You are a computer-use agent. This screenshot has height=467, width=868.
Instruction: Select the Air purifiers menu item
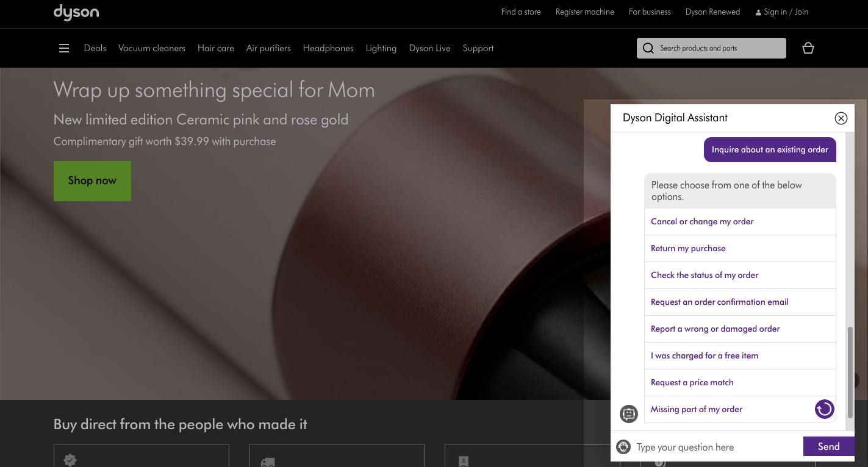pos(268,48)
